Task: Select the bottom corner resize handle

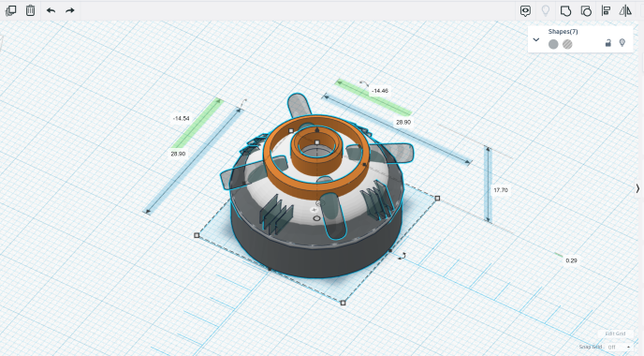Action: click(344, 303)
